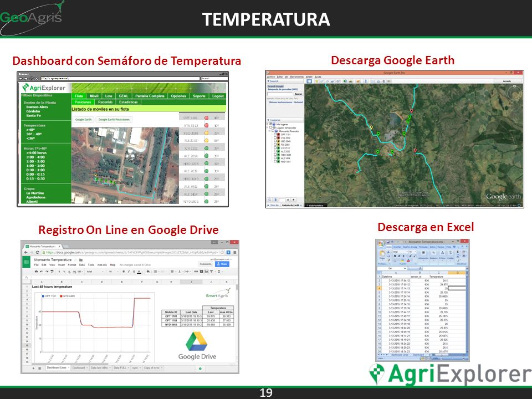
Task: Filter by Buenos Aires plant
Action: (x=37, y=107)
